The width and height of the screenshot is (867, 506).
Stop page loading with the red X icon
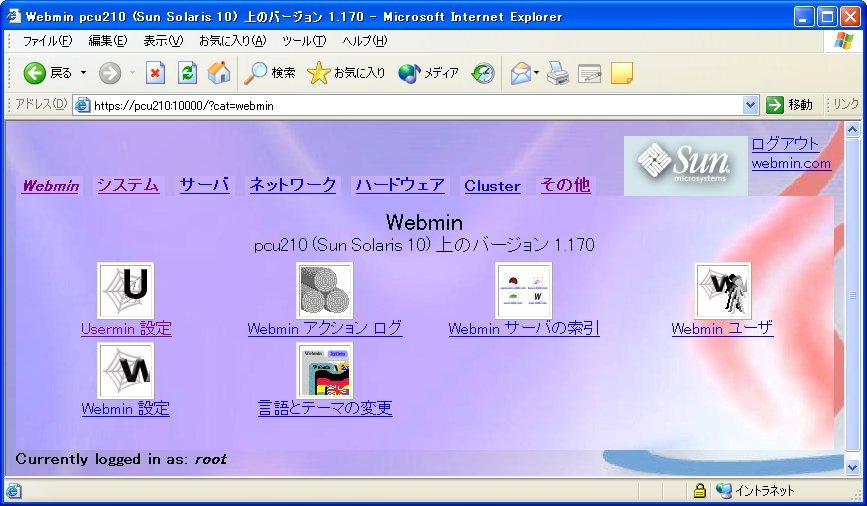click(x=155, y=73)
